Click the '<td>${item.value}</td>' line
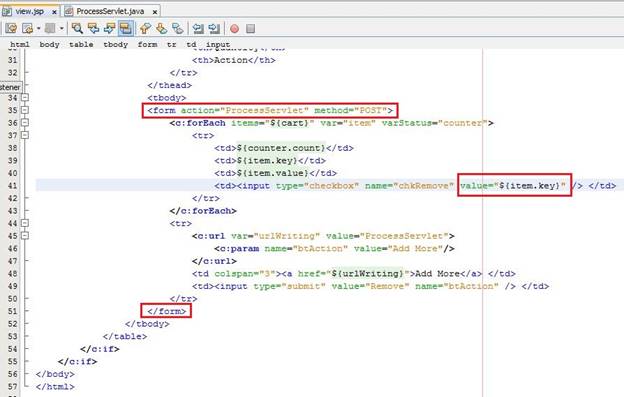Viewport: 624px width, 397px height. click(x=275, y=173)
